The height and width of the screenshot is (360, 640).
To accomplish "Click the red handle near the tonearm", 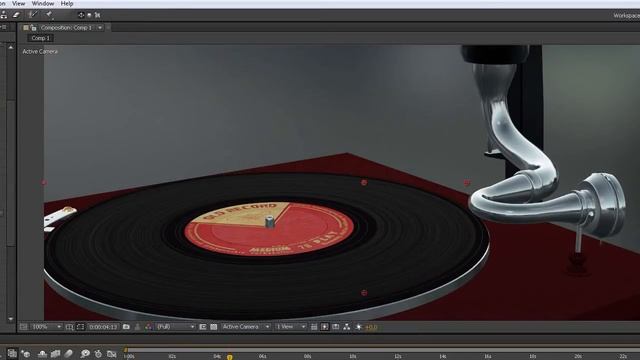I will pyautogui.click(x=467, y=183).
